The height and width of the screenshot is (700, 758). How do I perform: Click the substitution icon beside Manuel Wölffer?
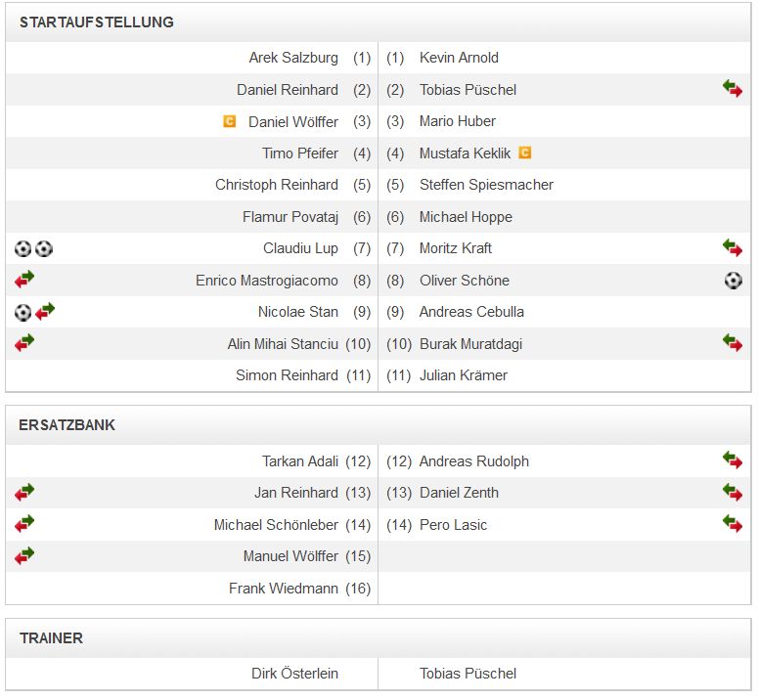tap(24, 556)
